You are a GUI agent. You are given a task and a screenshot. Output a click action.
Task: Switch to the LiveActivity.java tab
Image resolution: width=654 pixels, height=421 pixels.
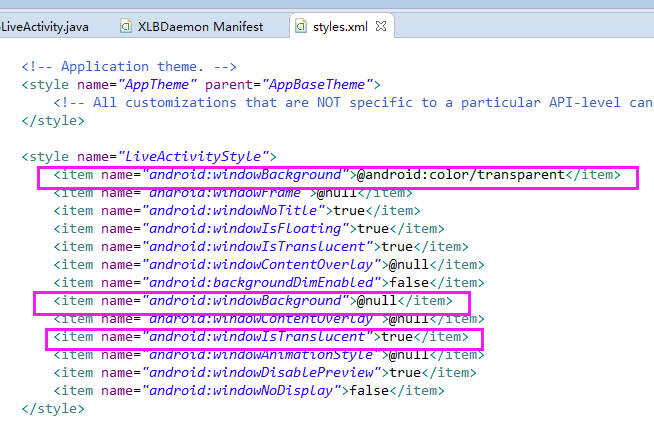point(48,26)
